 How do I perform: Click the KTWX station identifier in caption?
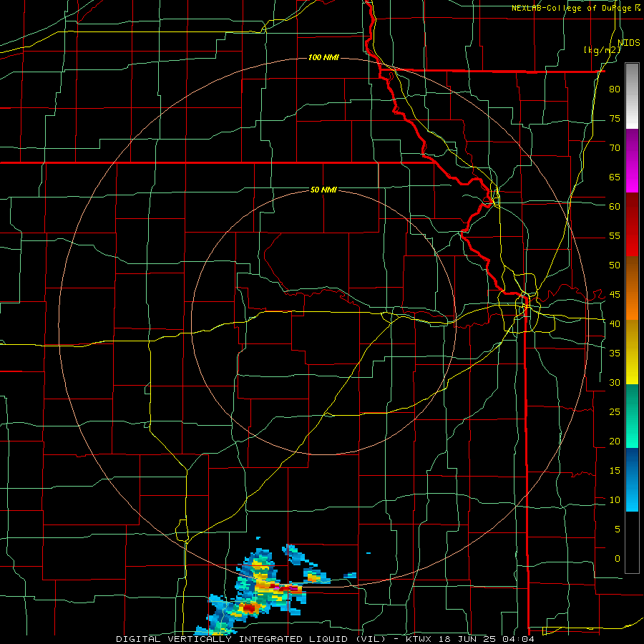(419, 639)
